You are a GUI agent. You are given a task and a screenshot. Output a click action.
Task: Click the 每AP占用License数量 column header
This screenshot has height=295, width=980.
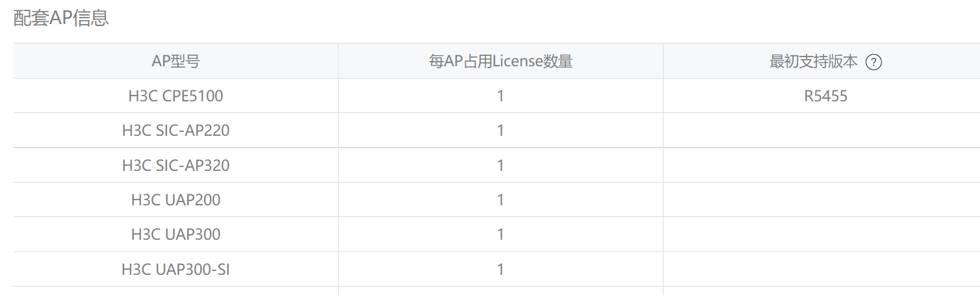pos(500,62)
